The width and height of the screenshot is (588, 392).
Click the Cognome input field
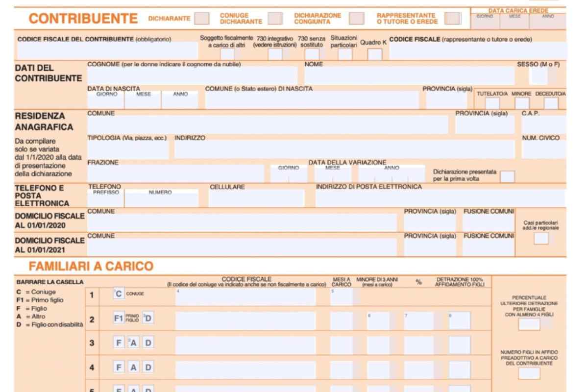click(x=192, y=76)
